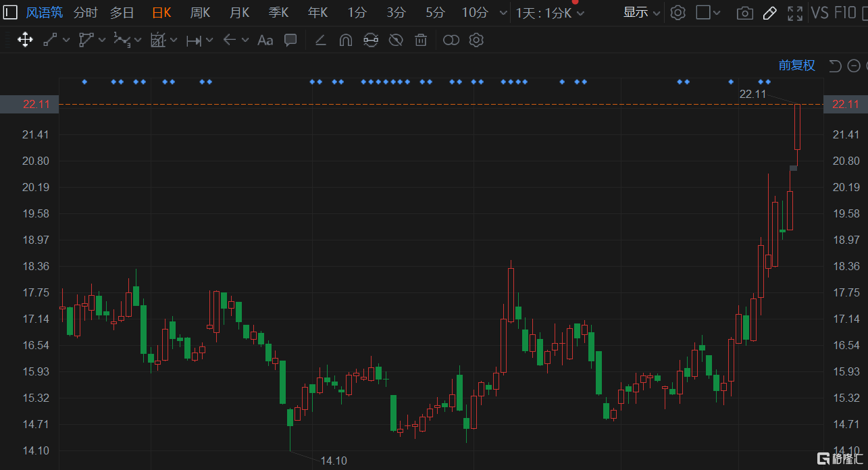Select the 5分 minute period
Viewport: 868px width, 470px height.
[435, 12]
